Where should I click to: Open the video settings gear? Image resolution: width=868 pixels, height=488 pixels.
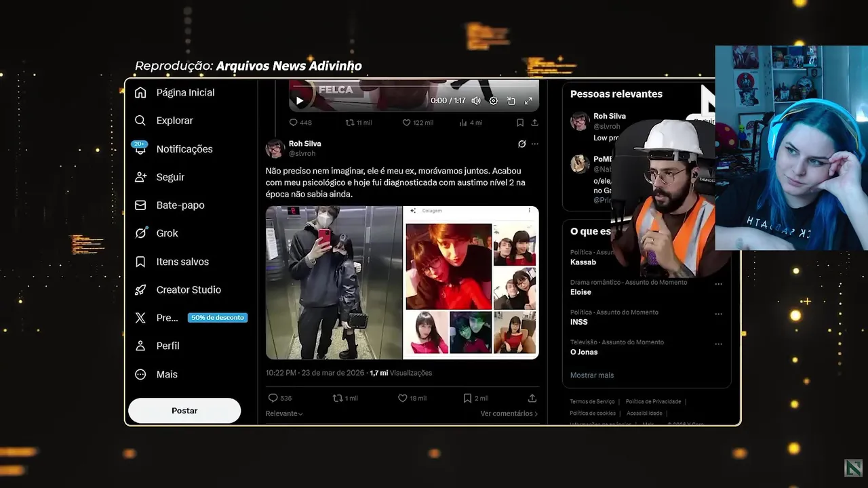pos(494,101)
